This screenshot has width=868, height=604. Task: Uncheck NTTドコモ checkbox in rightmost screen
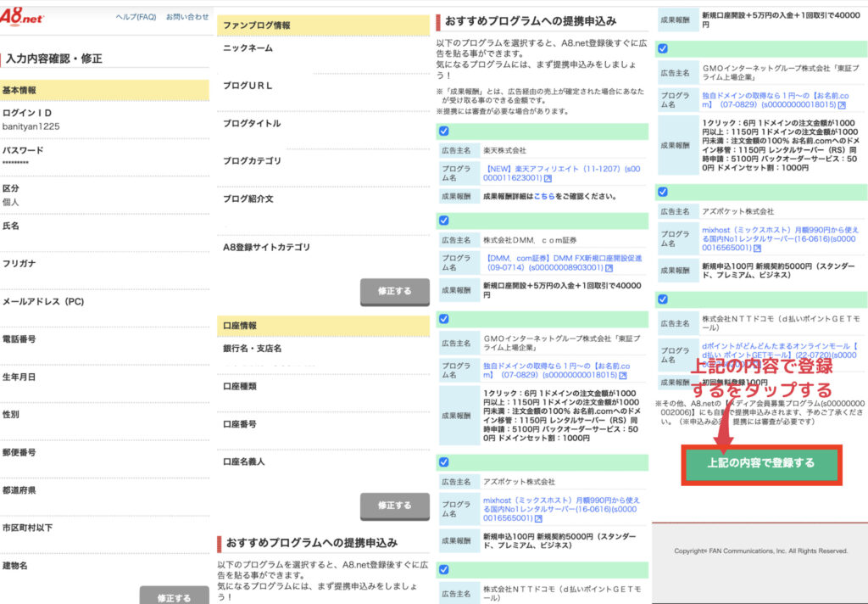coord(663,299)
